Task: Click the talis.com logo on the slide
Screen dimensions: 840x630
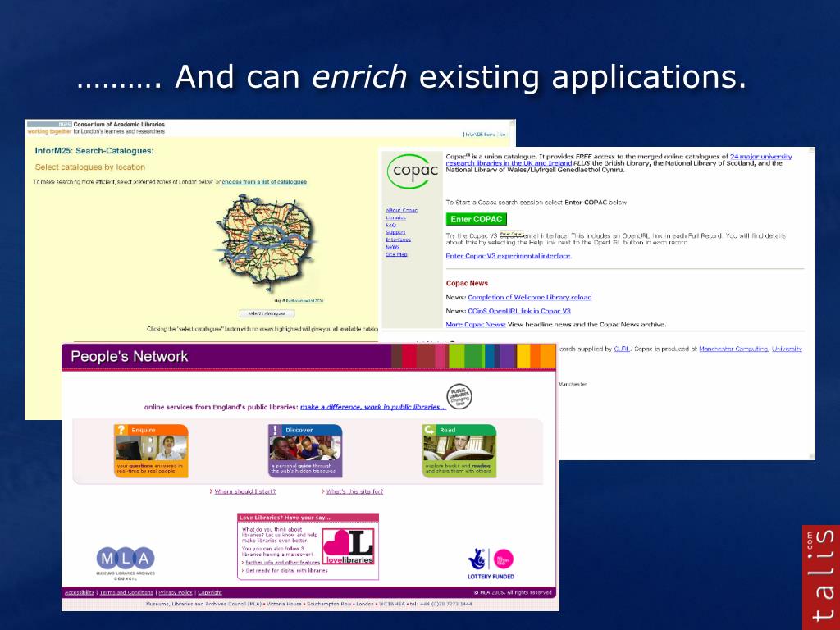Action: pos(821,577)
